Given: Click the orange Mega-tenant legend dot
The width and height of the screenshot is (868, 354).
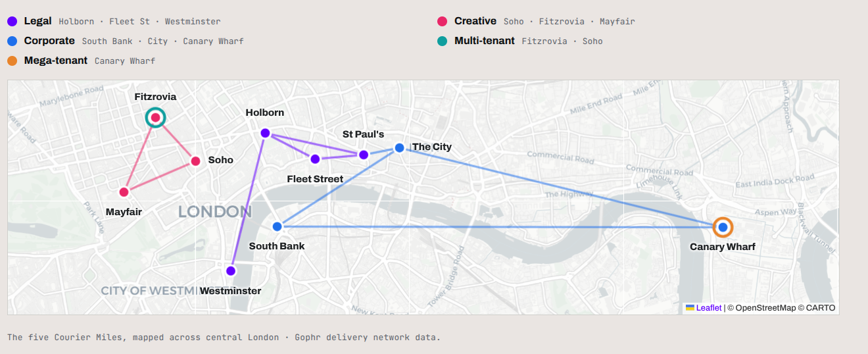Looking at the screenshot, I should [x=12, y=61].
